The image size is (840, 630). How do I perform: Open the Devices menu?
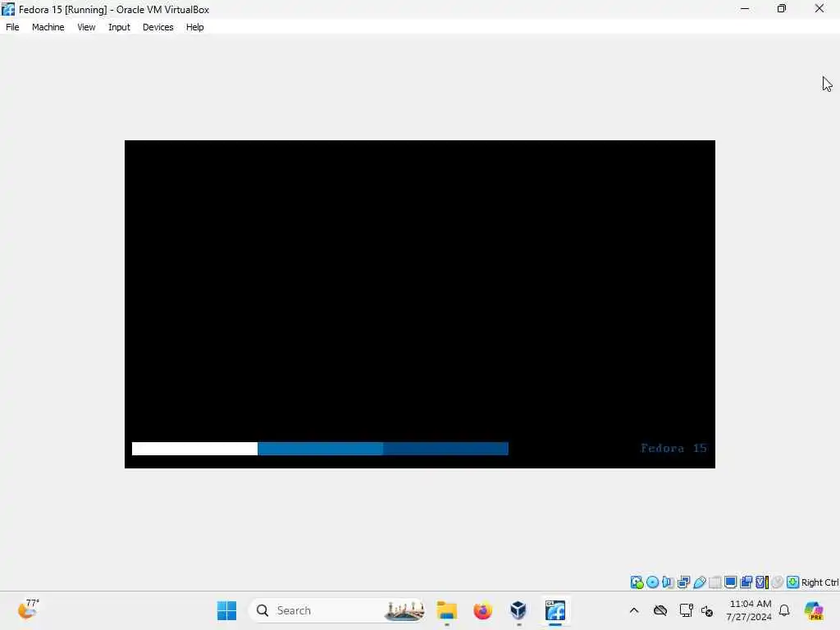tap(157, 27)
